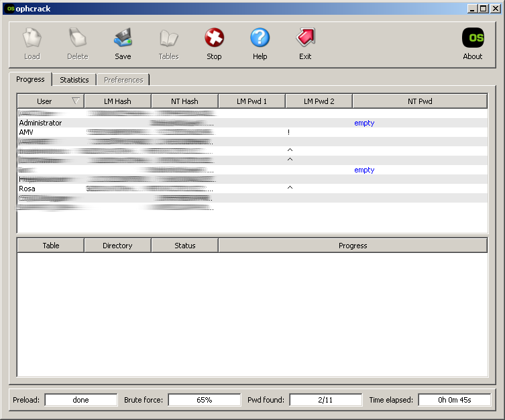The height and width of the screenshot is (420, 505).
Task: Open the About OS logo
Action: pyautogui.click(x=473, y=38)
